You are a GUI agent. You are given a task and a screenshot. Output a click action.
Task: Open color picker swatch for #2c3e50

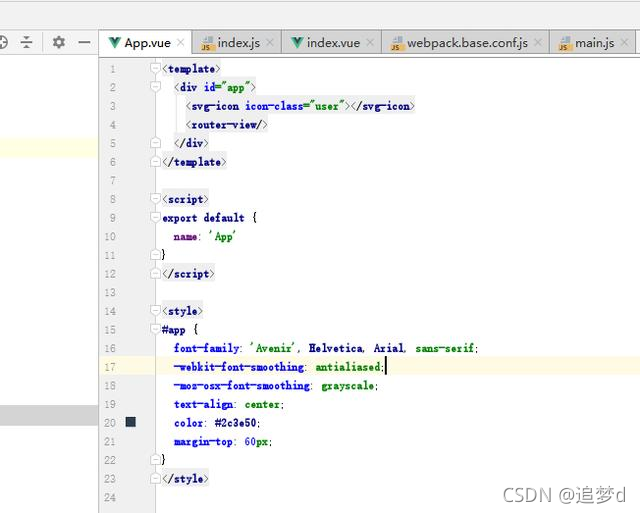(x=131, y=422)
